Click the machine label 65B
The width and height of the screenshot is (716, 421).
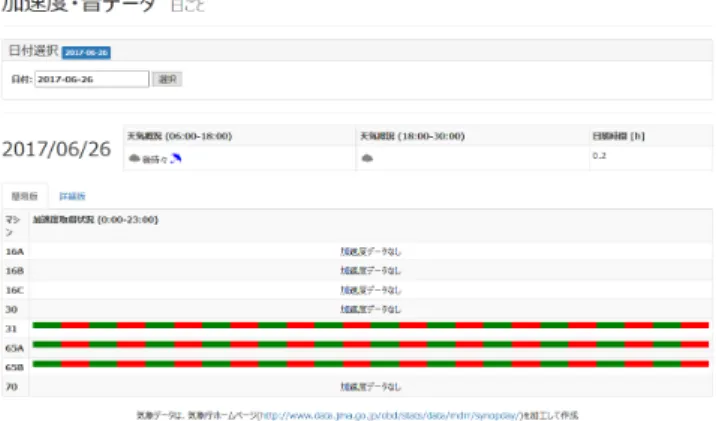14,367
